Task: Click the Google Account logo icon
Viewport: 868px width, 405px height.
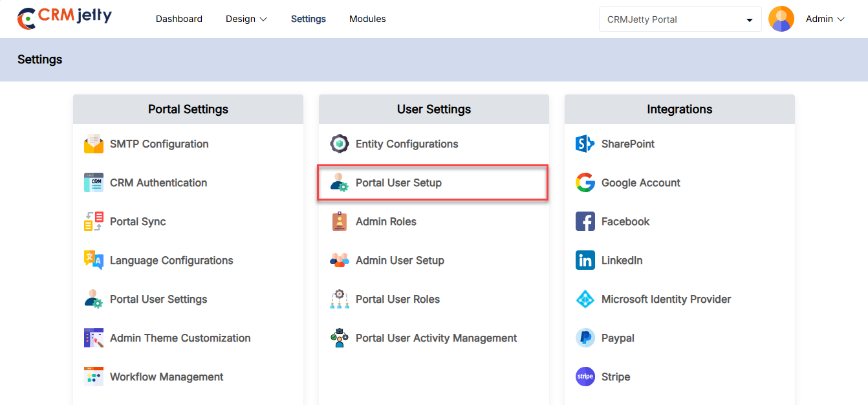Action: 585,183
